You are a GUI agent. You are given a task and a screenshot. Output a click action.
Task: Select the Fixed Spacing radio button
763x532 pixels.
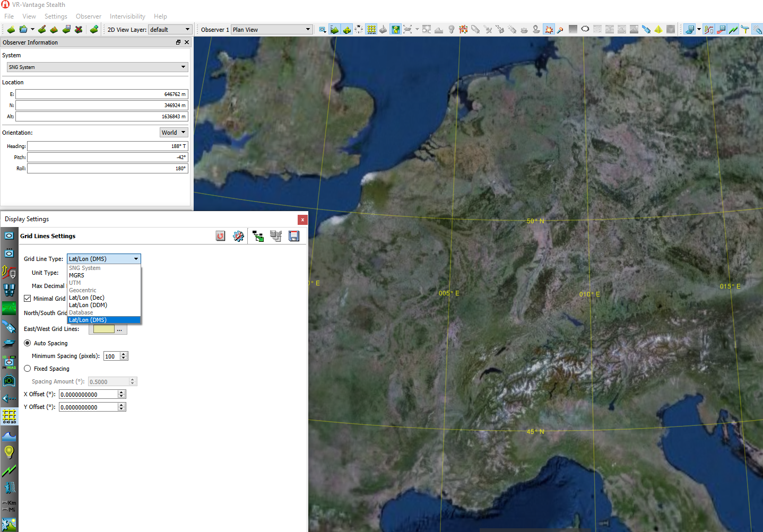[x=28, y=369]
